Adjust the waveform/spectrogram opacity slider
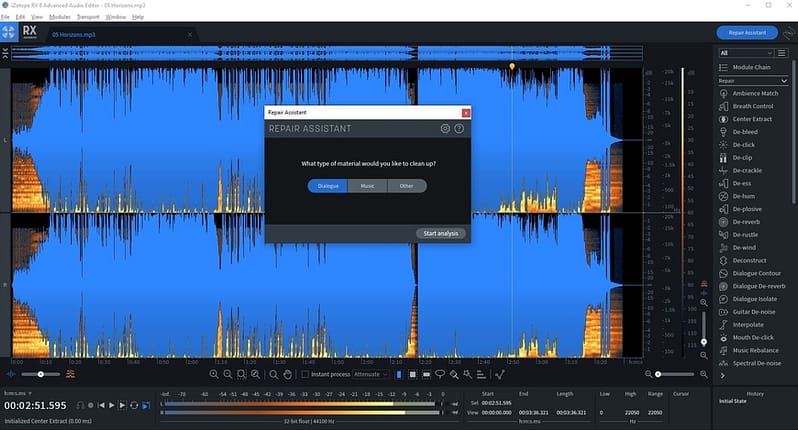The height and width of the screenshot is (430, 798). pyautogui.click(x=41, y=375)
